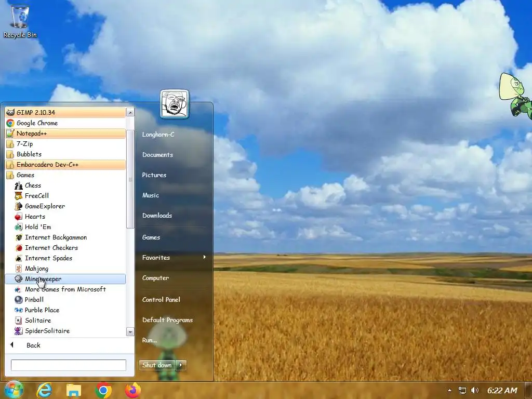Open the volume tray icon

point(475,391)
